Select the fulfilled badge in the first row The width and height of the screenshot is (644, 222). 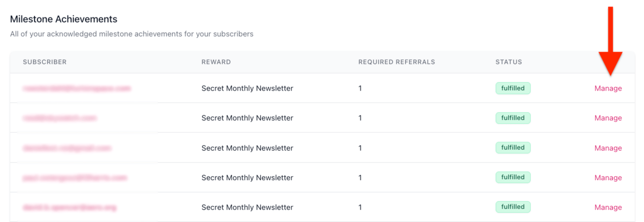coord(513,88)
